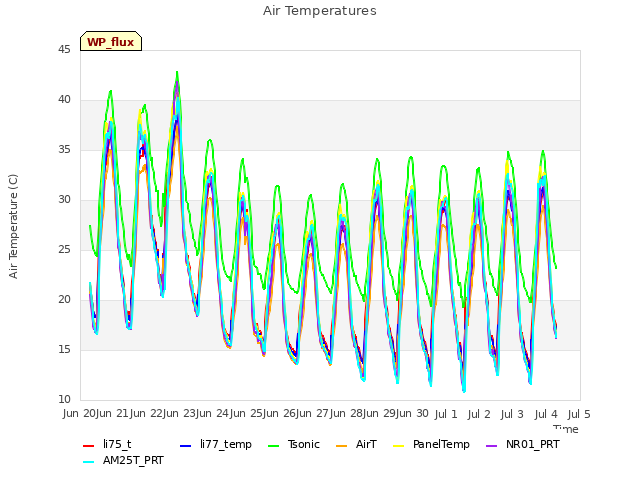Click the Jun 23 x-axis tick label
The height and width of the screenshot is (480, 640).
(179, 413)
